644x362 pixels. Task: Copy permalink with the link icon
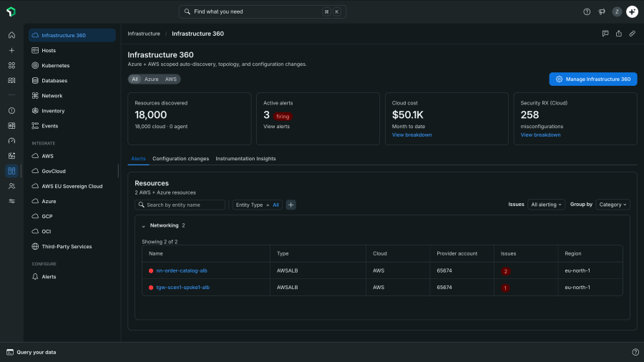[x=632, y=34]
